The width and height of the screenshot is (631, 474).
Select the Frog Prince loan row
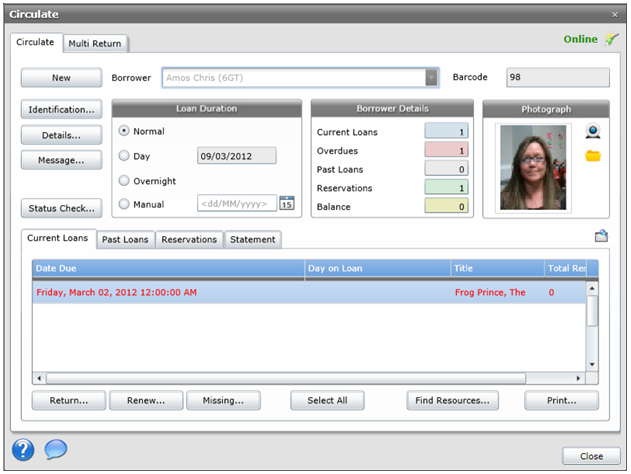(300, 292)
